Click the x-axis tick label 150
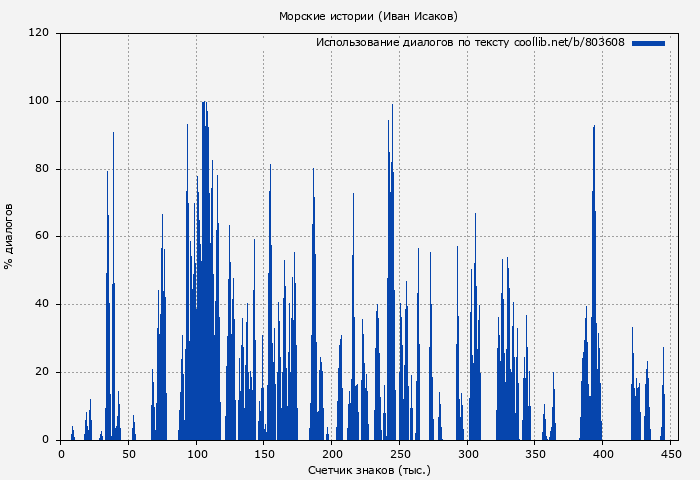This screenshot has height=480, width=700. [x=264, y=454]
